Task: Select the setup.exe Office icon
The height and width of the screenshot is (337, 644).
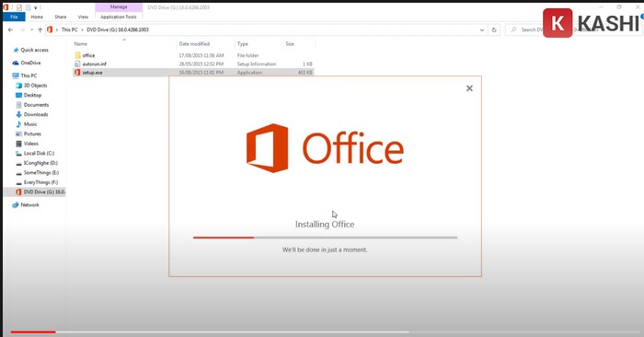Action: pyautogui.click(x=77, y=73)
